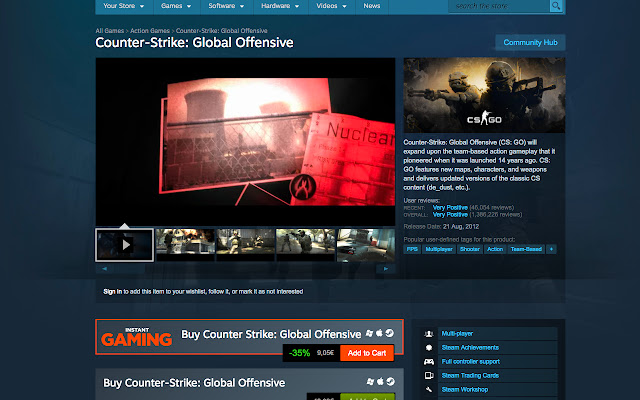Viewport: 640px width, 400px height.
Task: Click the Steam Workshop wrench icon
Action: click(x=429, y=389)
